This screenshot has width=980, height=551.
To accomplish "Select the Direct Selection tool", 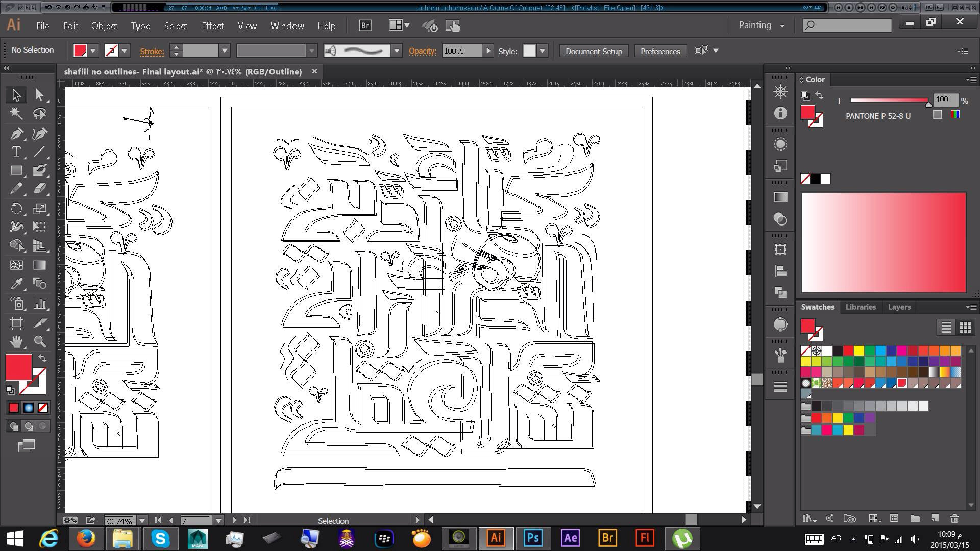I will coord(39,95).
